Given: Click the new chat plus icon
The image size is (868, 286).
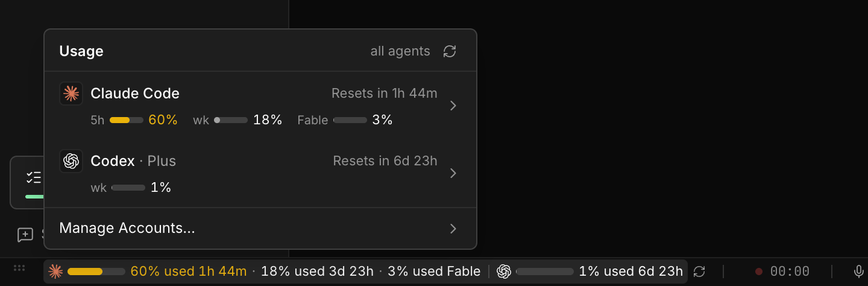Looking at the screenshot, I should click(x=25, y=235).
